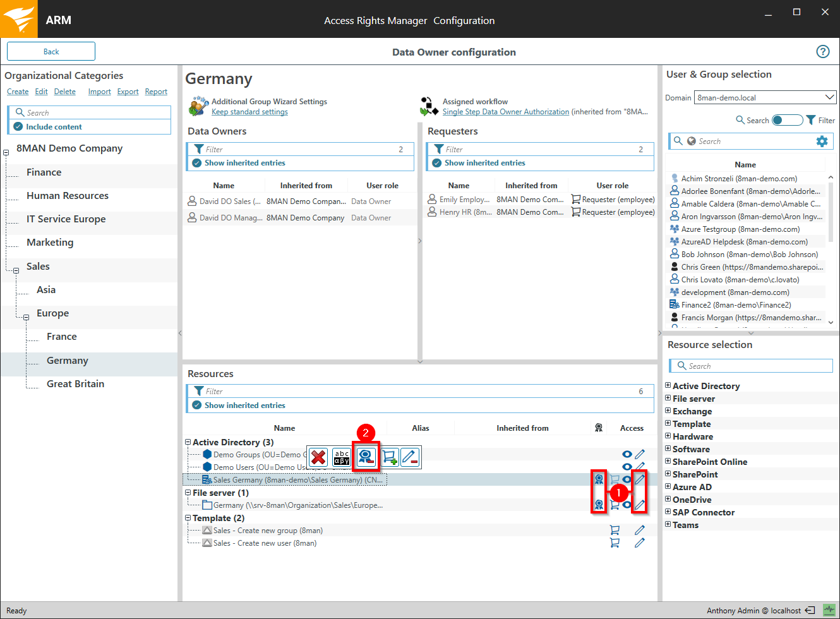Screen dimensions: 840x619
Task: Open search settings gear in User & Group selection
Action: click(x=822, y=141)
